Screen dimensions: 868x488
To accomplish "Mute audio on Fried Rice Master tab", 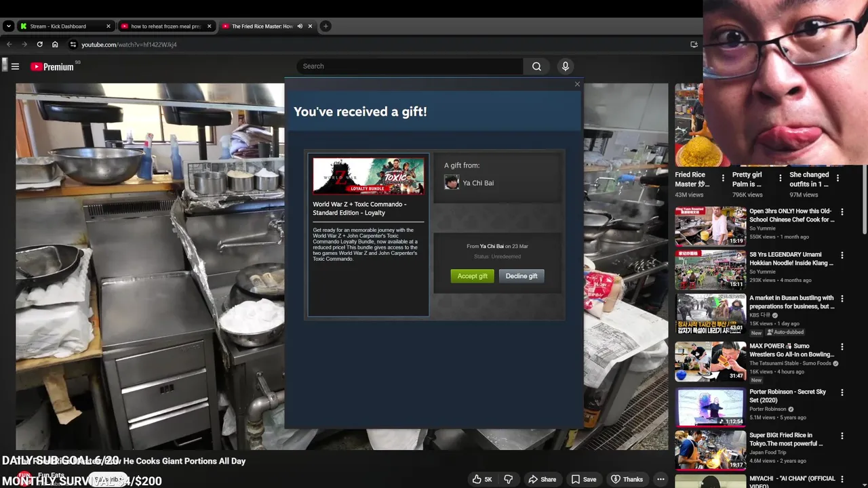I will click(300, 26).
